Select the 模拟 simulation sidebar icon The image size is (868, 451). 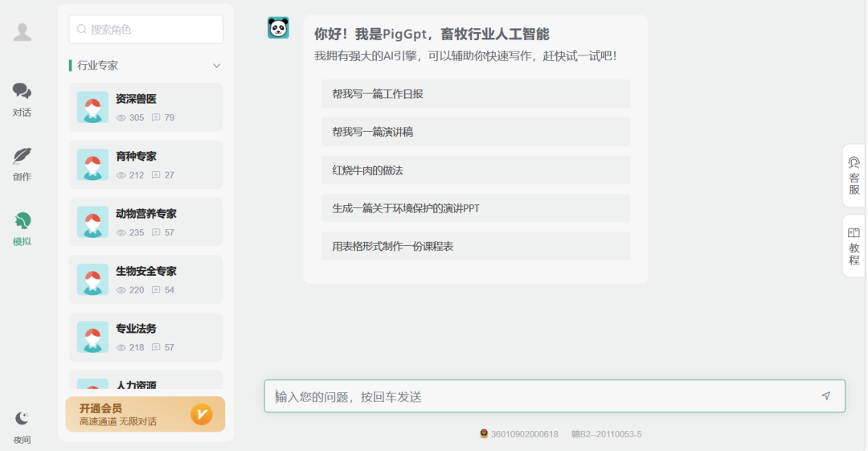(22, 228)
